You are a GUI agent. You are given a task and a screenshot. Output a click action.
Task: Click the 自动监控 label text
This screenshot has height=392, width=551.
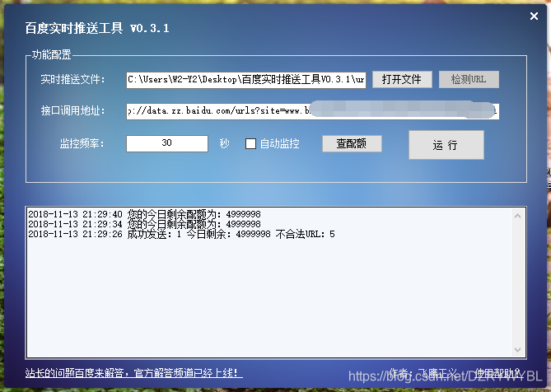tap(280, 143)
